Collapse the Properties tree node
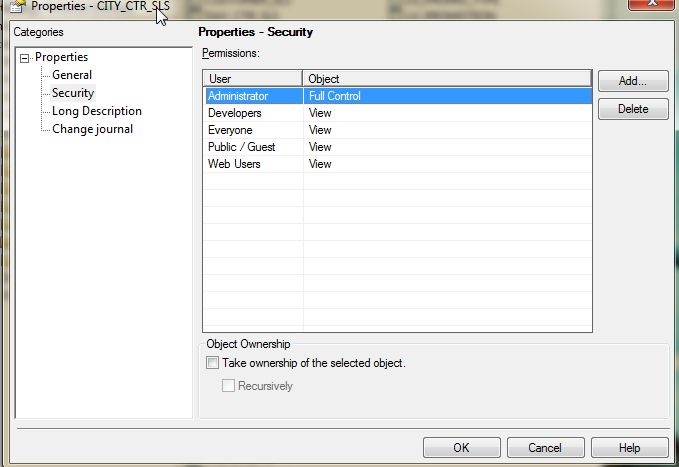 click(25, 58)
